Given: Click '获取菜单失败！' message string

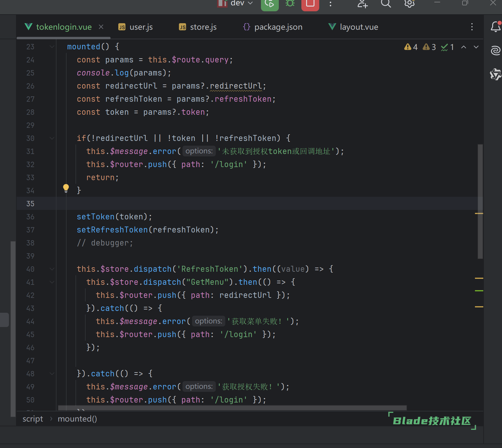Looking at the screenshot, I should coord(258,321).
